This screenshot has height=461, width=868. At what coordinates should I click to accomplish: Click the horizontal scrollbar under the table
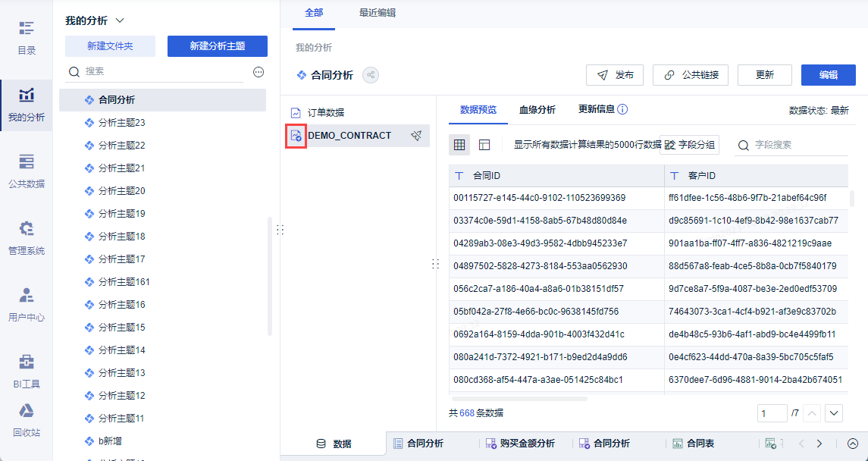[519, 399]
